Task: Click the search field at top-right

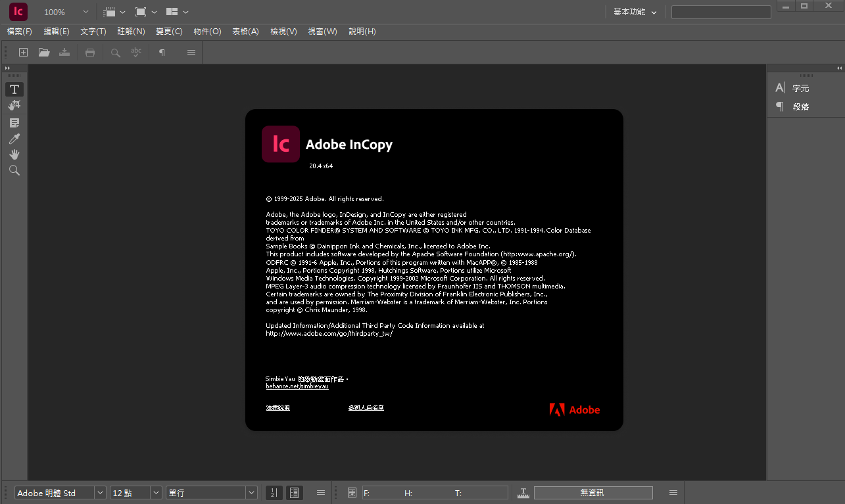Action: pos(721,12)
